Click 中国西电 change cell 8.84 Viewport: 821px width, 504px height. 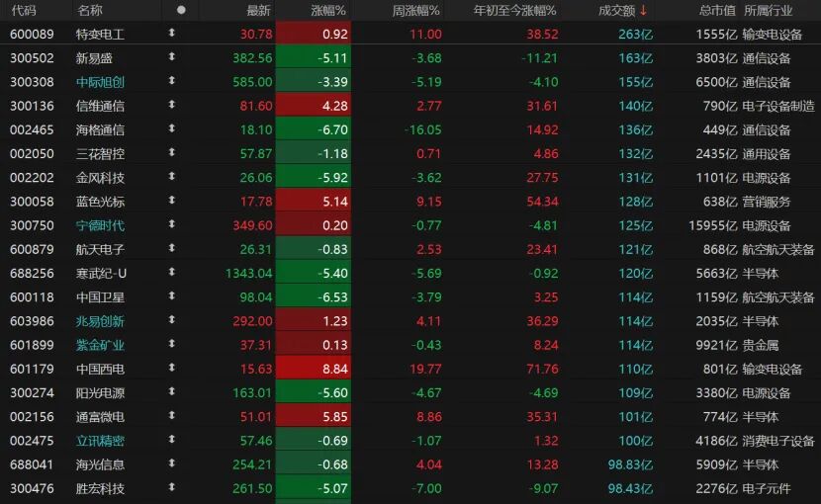point(314,369)
